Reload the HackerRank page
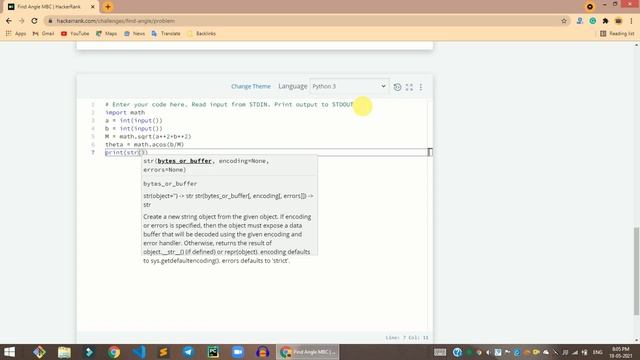This screenshot has height=360, width=640. pos(34,21)
